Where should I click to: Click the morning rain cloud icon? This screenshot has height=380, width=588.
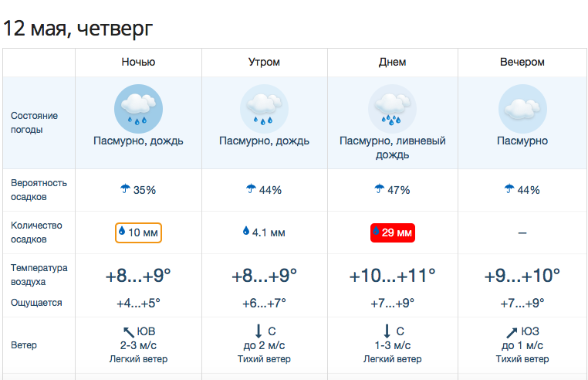click(264, 109)
